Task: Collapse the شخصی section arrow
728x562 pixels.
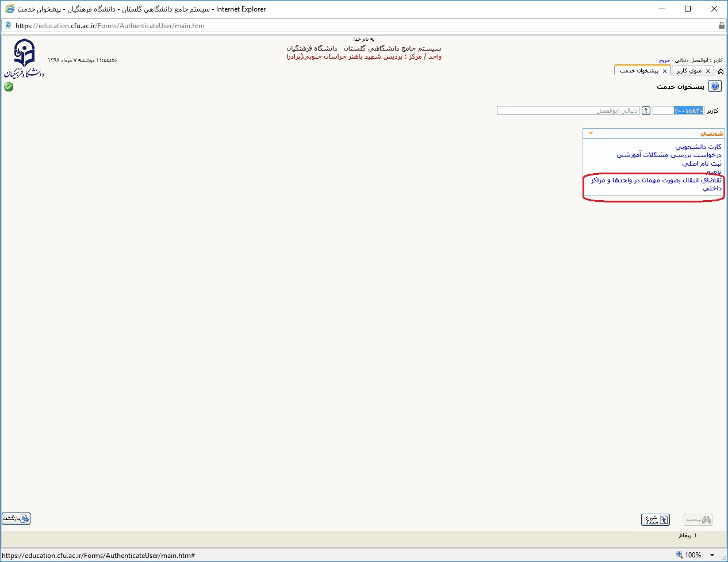Action: click(x=591, y=133)
